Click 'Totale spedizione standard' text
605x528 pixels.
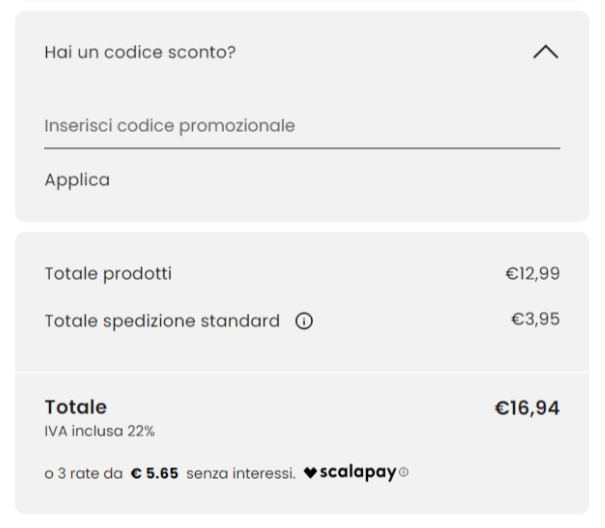point(162,321)
